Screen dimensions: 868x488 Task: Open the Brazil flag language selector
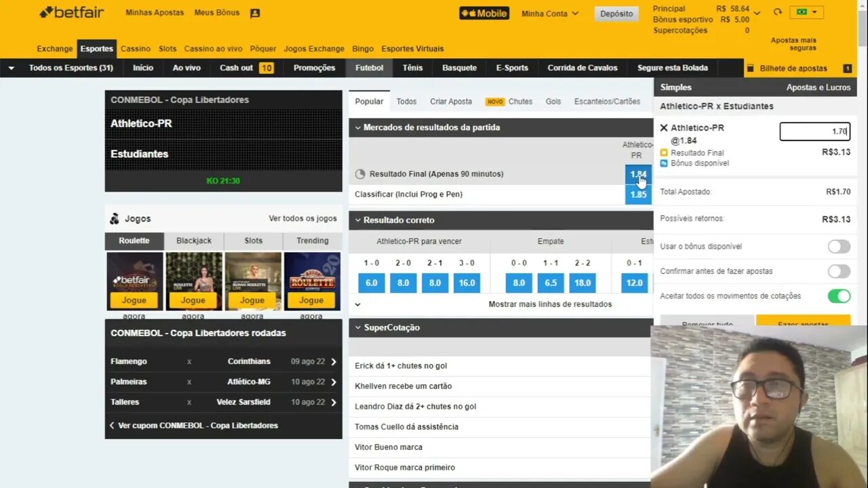(807, 12)
